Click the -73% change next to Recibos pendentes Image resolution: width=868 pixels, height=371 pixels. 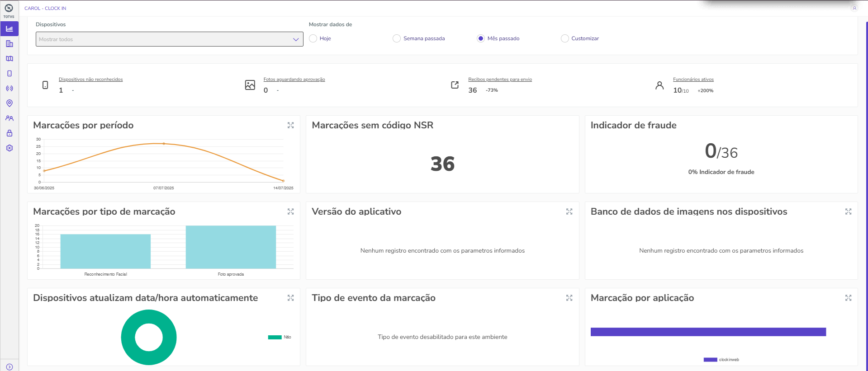[492, 90]
